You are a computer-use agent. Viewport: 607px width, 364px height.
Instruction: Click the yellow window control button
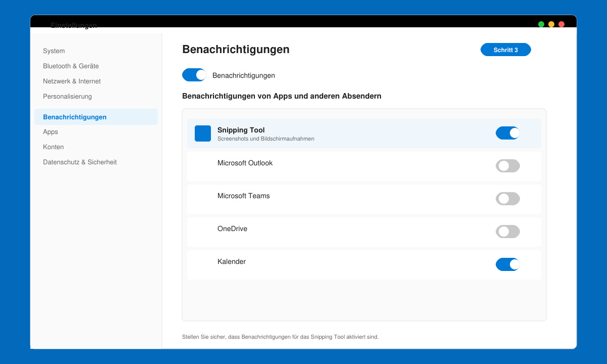click(x=551, y=24)
